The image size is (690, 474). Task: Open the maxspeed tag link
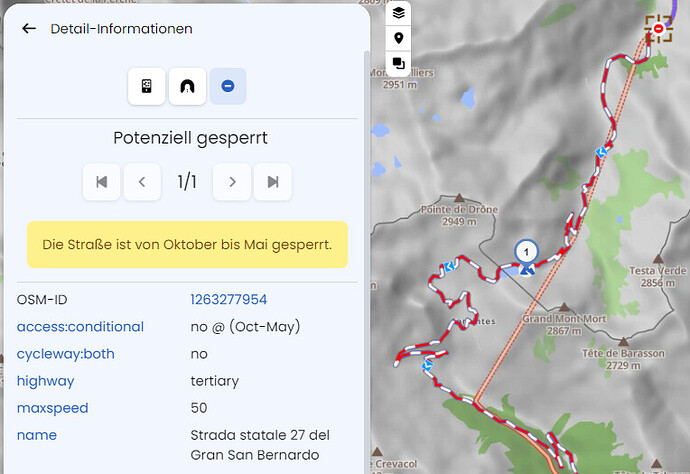(x=52, y=408)
